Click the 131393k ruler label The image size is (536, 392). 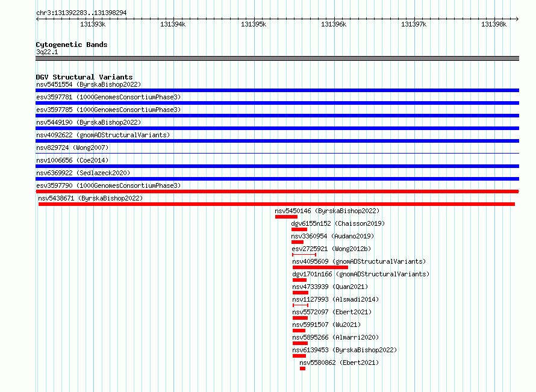tap(93, 24)
